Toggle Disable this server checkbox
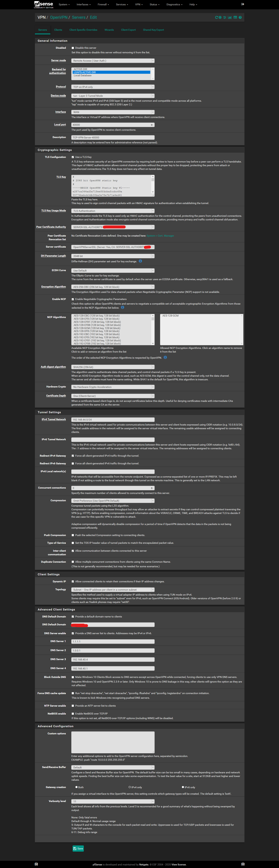279x868 pixels. (73, 48)
